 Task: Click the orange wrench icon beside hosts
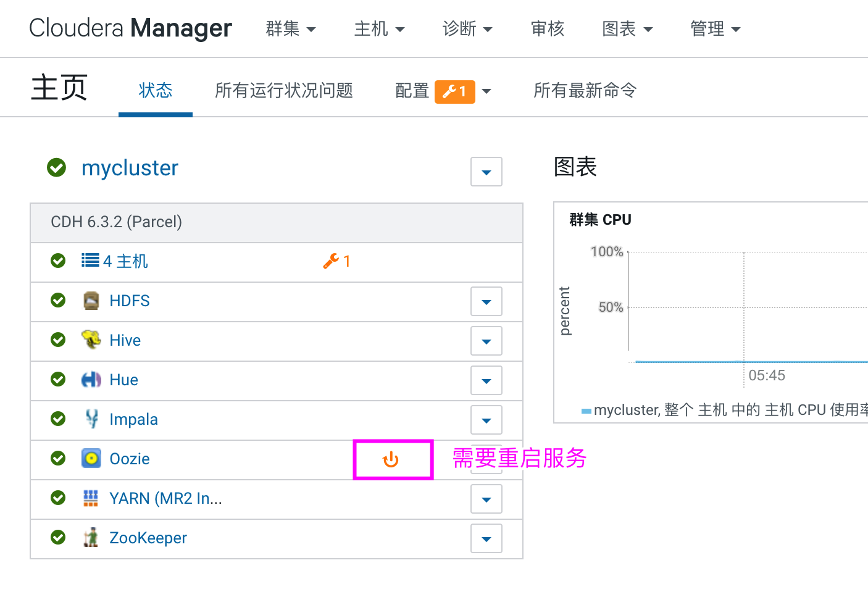click(332, 261)
